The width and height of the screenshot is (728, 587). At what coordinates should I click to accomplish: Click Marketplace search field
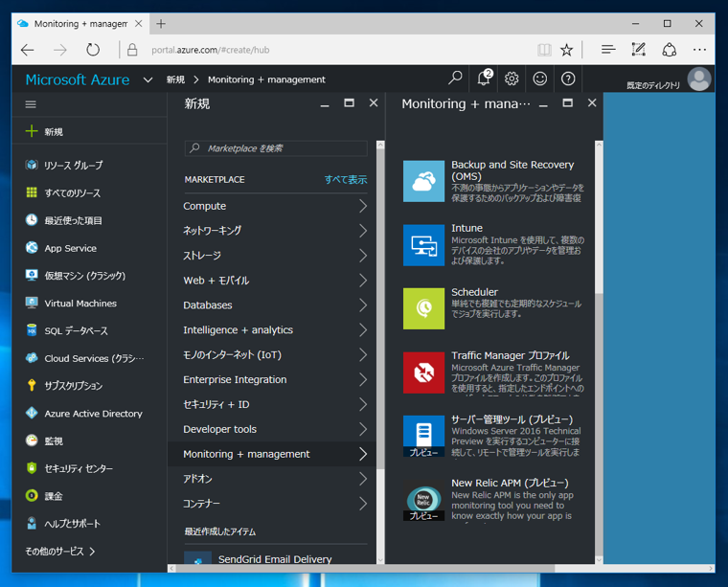pyautogui.click(x=276, y=148)
